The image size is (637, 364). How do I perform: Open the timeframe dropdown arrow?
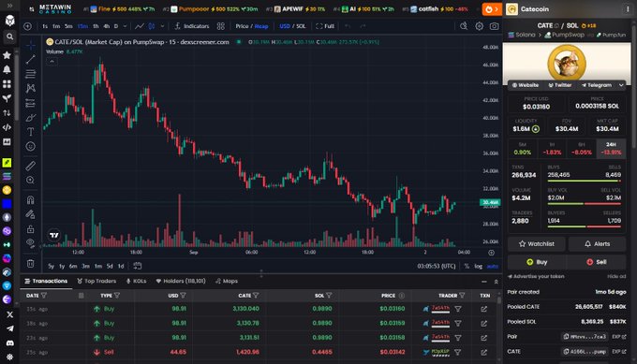pyautogui.click(x=125, y=26)
